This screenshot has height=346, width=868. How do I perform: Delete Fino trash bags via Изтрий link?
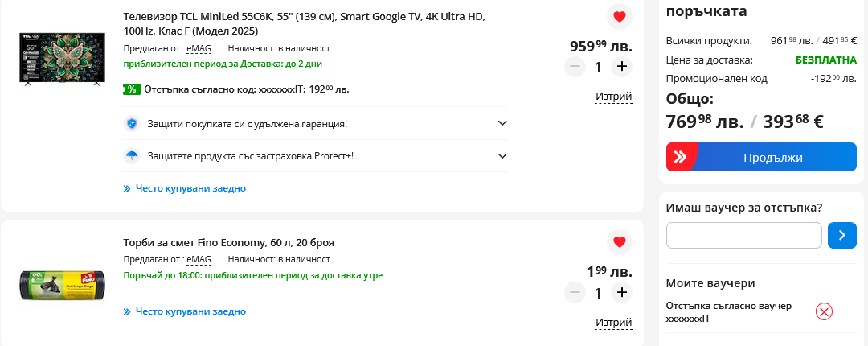[x=614, y=323]
